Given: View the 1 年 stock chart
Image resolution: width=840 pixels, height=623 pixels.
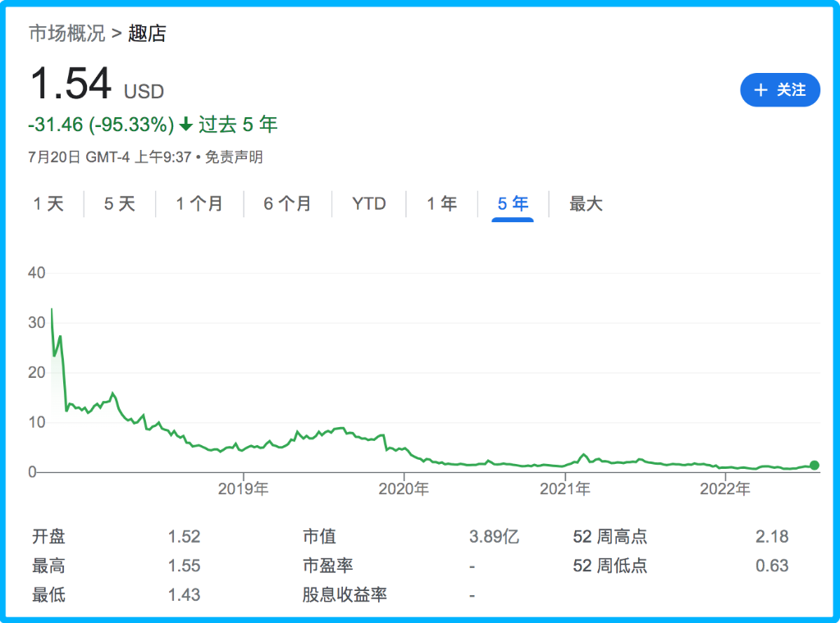Looking at the screenshot, I should [x=441, y=204].
